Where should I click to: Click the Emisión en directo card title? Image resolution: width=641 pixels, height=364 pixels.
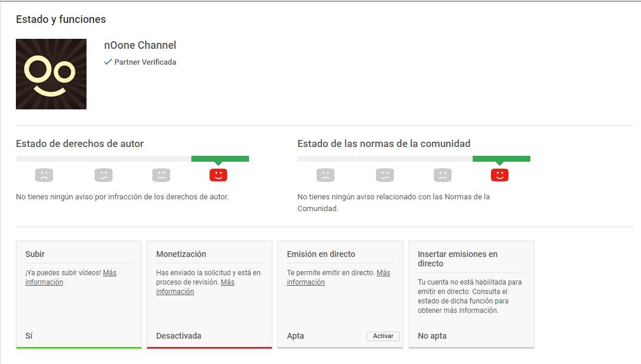[321, 254]
